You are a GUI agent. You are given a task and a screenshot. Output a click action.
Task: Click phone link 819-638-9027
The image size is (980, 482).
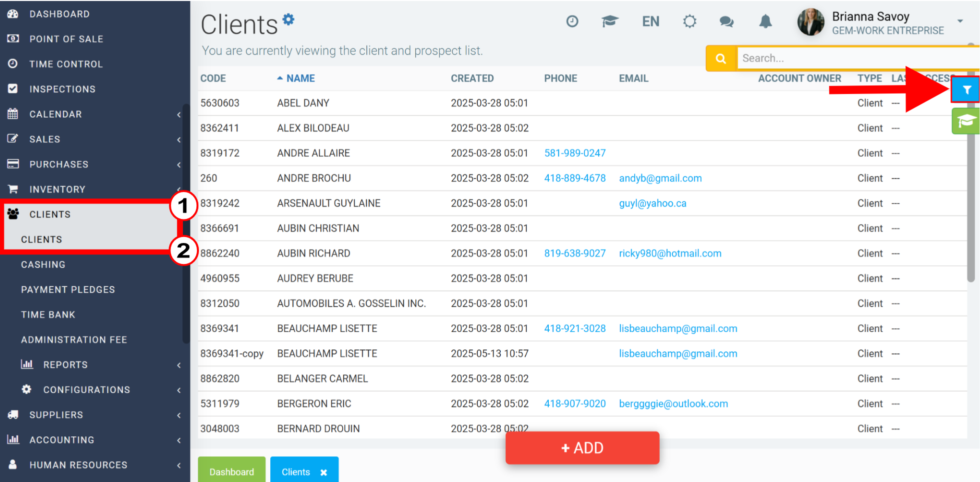(x=575, y=253)
